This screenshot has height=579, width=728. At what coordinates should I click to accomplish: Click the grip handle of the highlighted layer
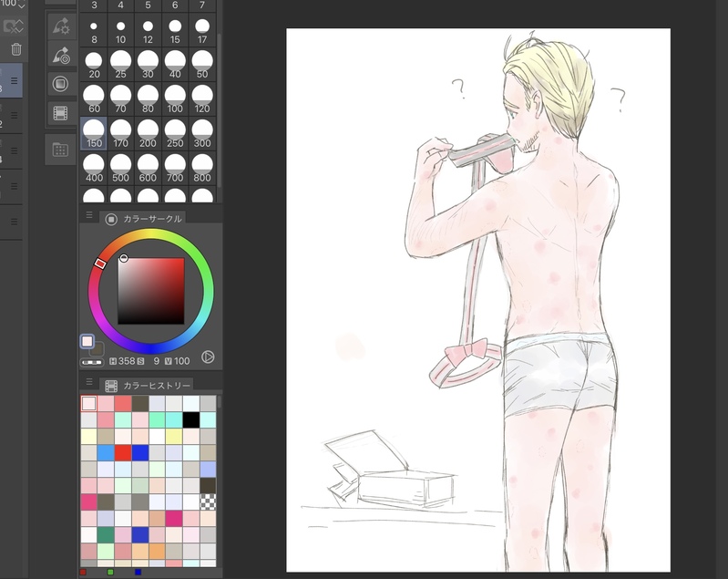(x=15, y=80)
